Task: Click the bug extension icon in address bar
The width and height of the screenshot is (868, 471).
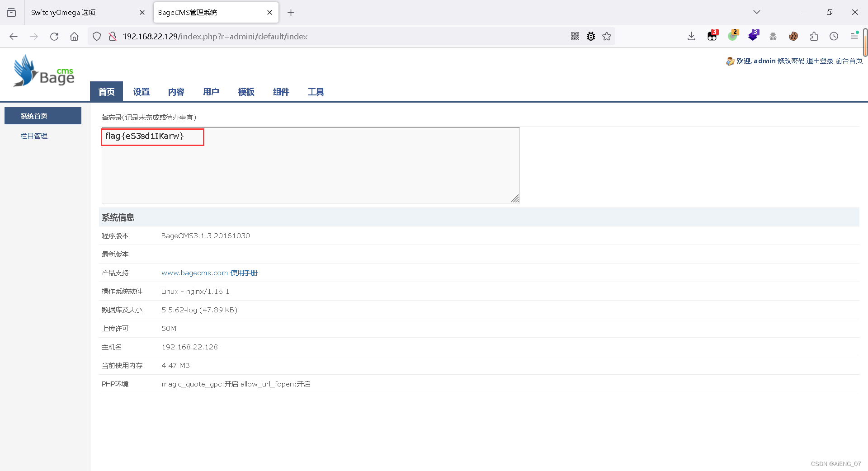Action: (x=591, y=36)
